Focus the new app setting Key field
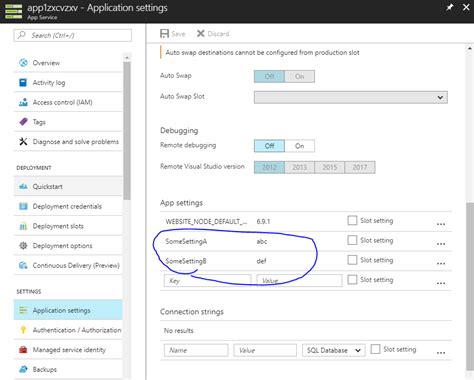This screenshot has width=474, height=380. pyautogui.click(x=207, y=280)
